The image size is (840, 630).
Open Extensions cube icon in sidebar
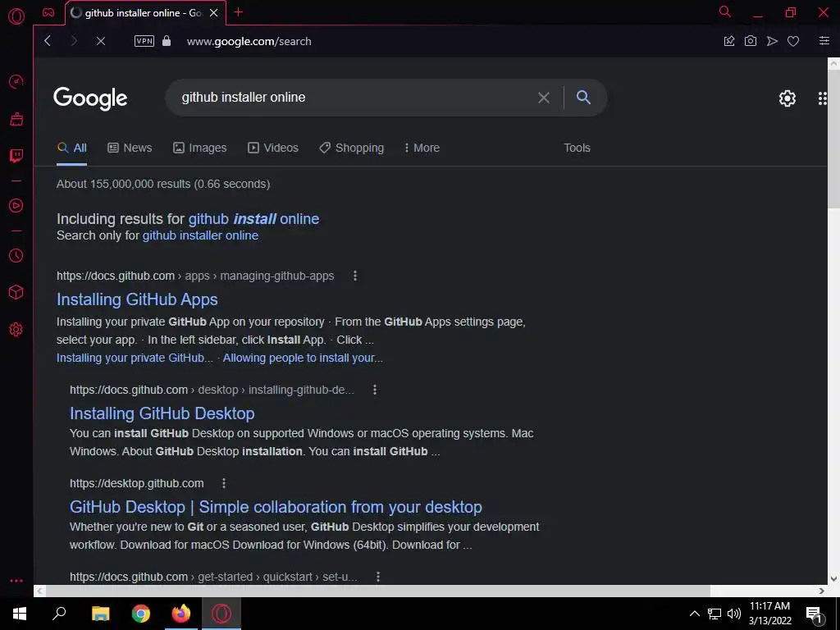point(16,292)
